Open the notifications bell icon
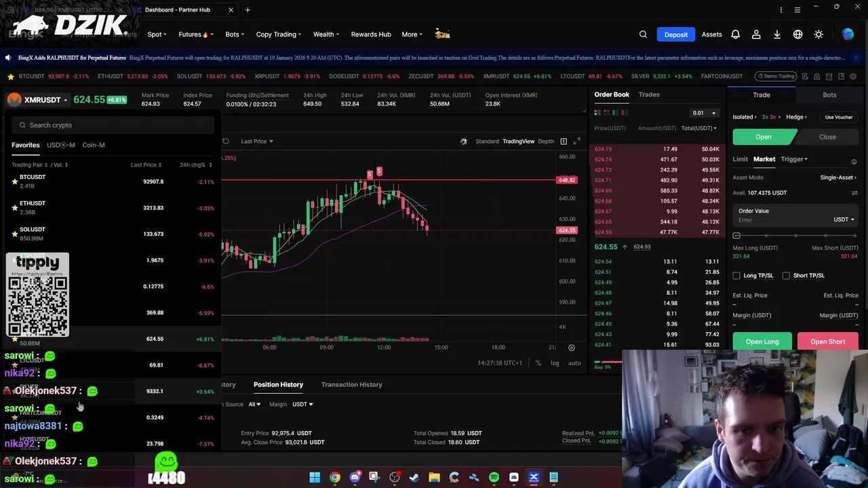The height and width of the screenshot is (488, 868). tap(735, 35)
